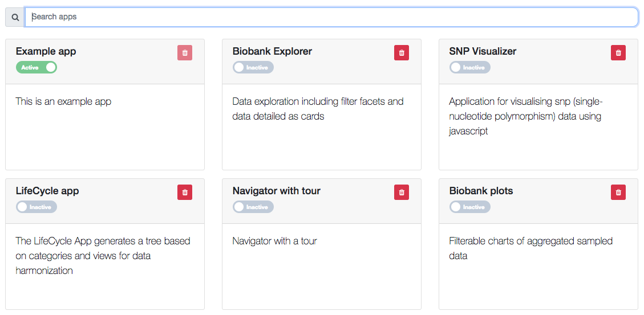Enable the Biobank plots toggle
The height and width of the screenshot is (315, 644).
tap(470, 207)
